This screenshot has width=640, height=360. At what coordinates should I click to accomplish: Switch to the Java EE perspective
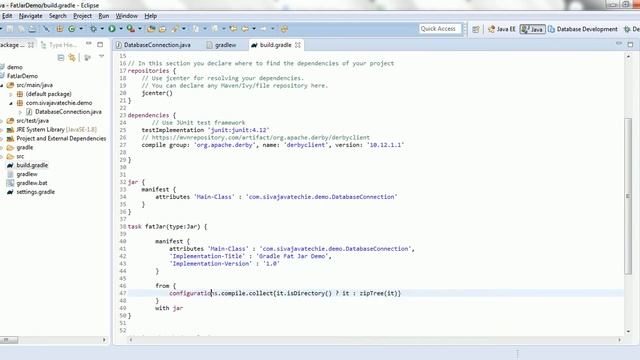(x=502, y=29)
